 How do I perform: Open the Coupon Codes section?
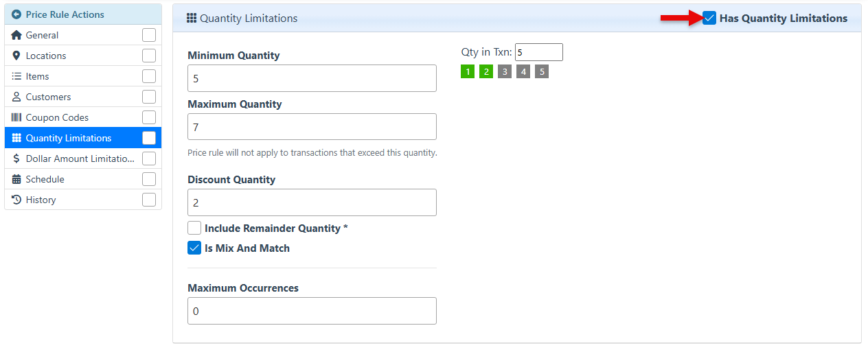(57, 117)
